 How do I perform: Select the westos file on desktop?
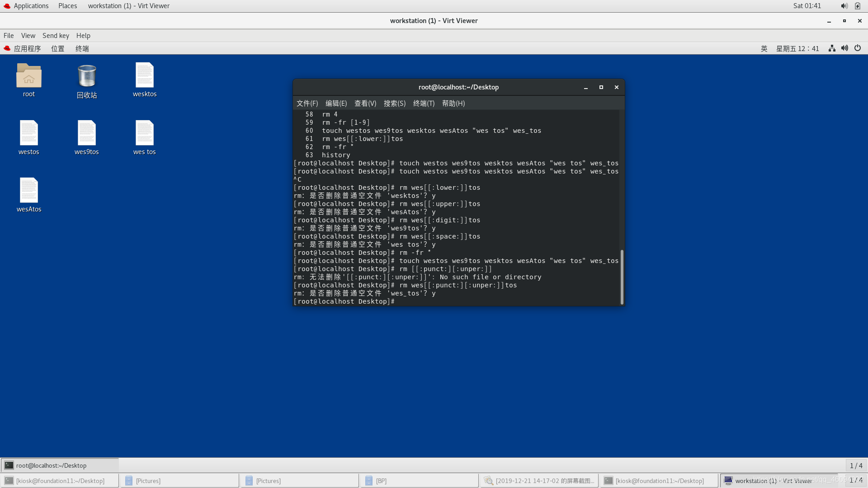coord(28,133)
